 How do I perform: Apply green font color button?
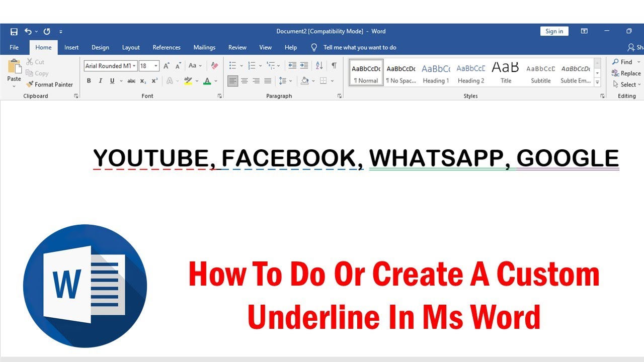(207, 81)
